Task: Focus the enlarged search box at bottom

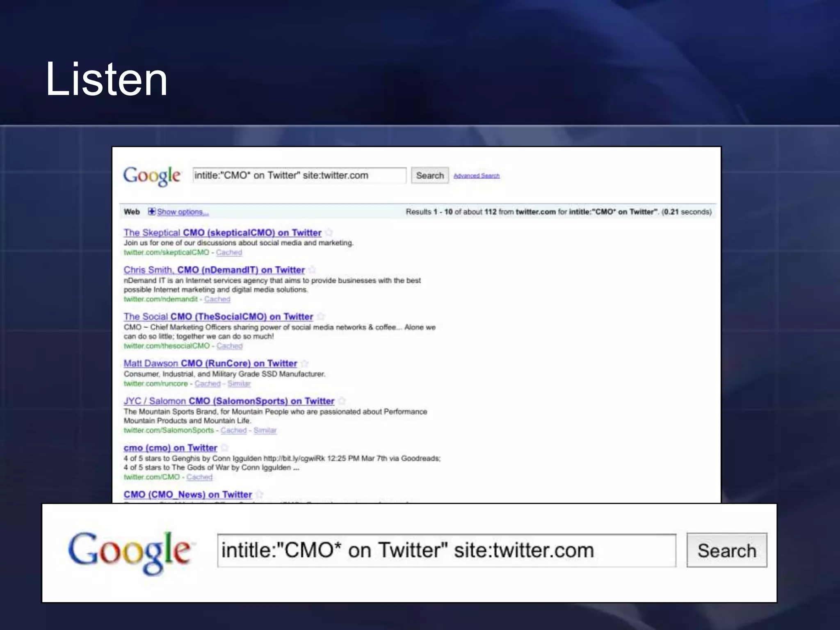Action: pyautogui.click(x=446, y=550)
